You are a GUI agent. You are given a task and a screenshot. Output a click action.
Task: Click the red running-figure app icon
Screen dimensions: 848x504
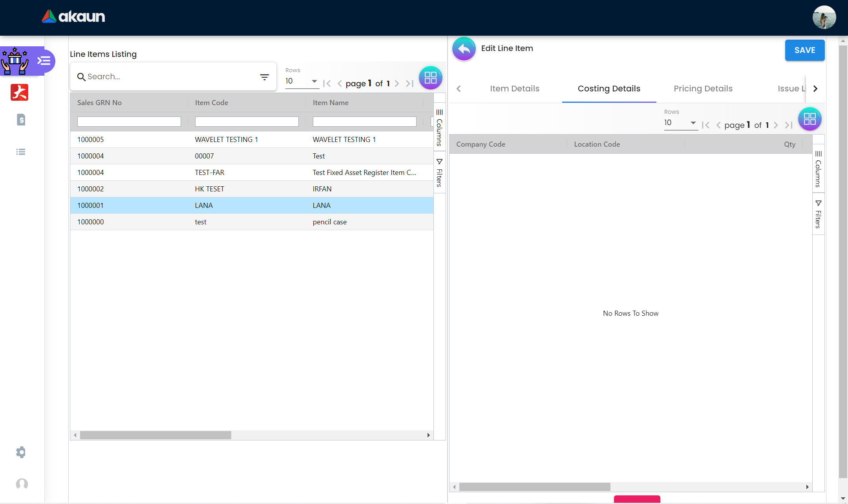pyautogui.click(x=19, y=93)
